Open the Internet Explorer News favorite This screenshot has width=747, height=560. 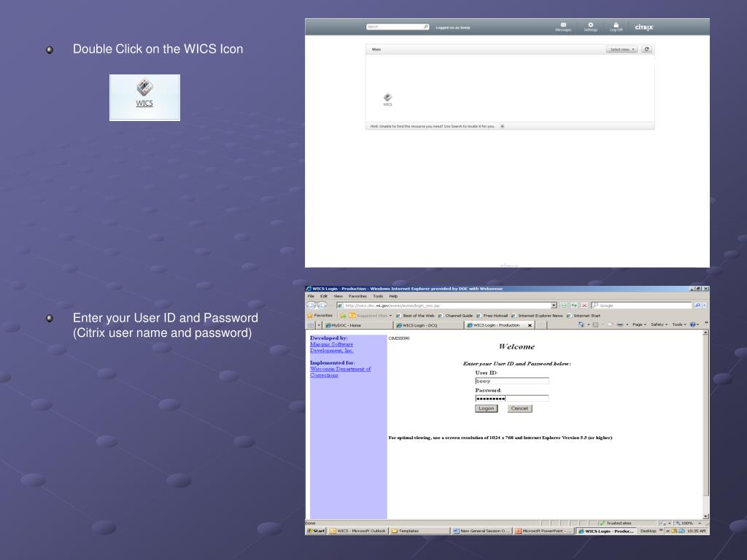tap(537, 316)
